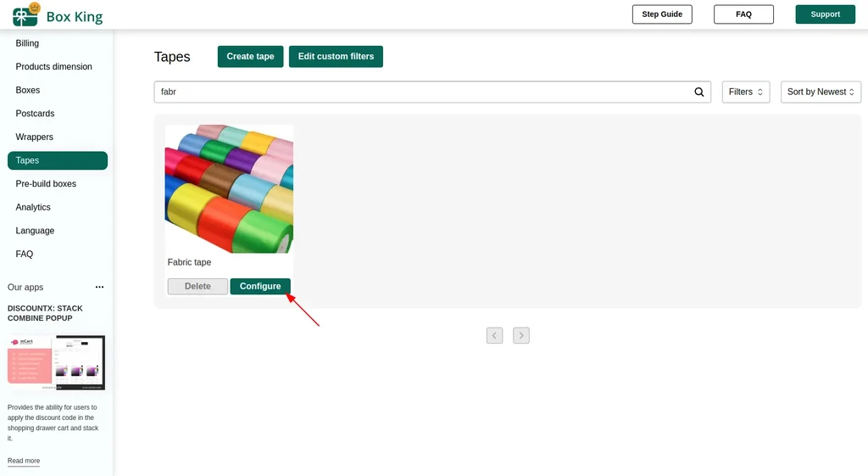Open the Step Guide

662,14
